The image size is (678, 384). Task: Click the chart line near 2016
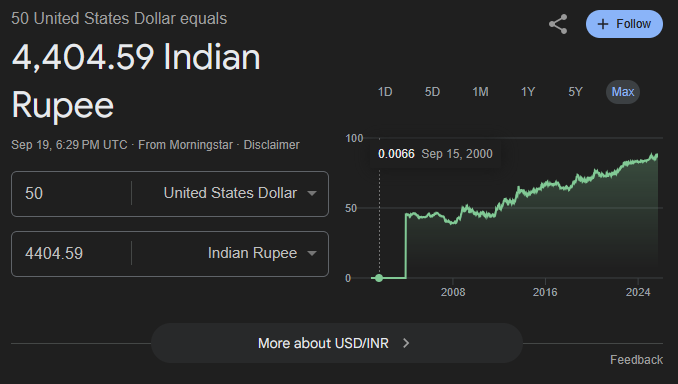point(545,184)
